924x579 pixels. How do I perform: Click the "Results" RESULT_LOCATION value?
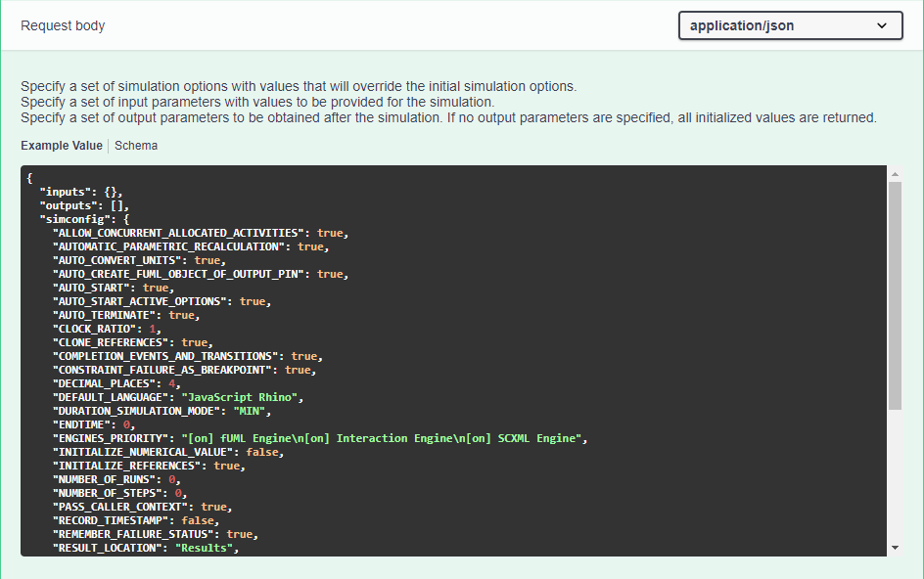click(x=205, y=549)
